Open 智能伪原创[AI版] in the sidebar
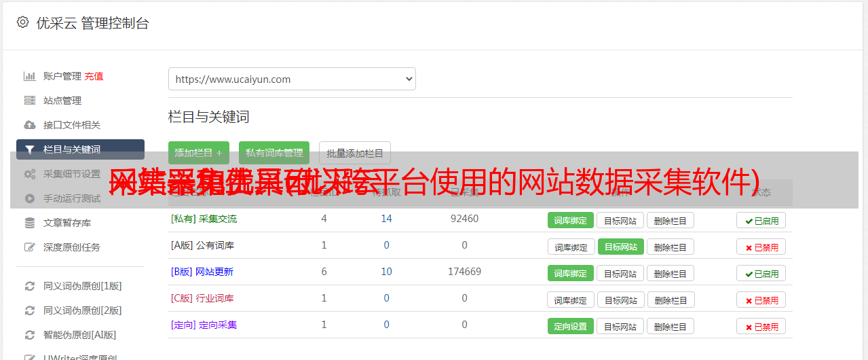 click(x=80, y=335)
